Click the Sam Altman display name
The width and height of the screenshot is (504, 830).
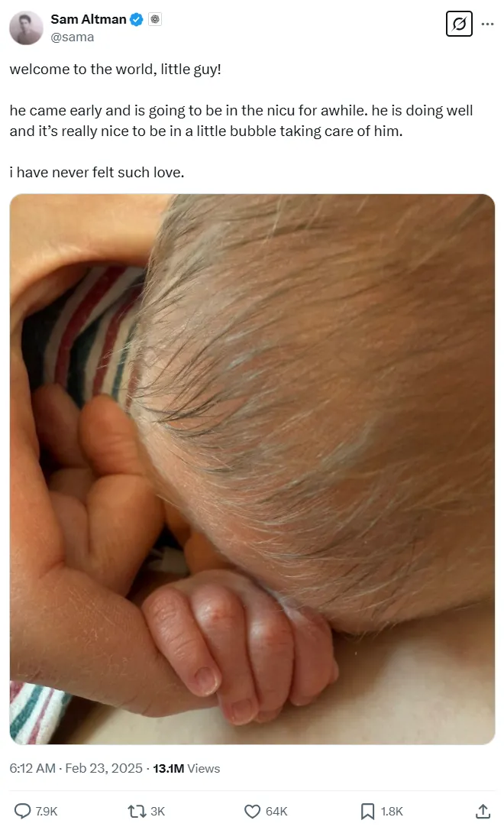(x=89, y=20)
